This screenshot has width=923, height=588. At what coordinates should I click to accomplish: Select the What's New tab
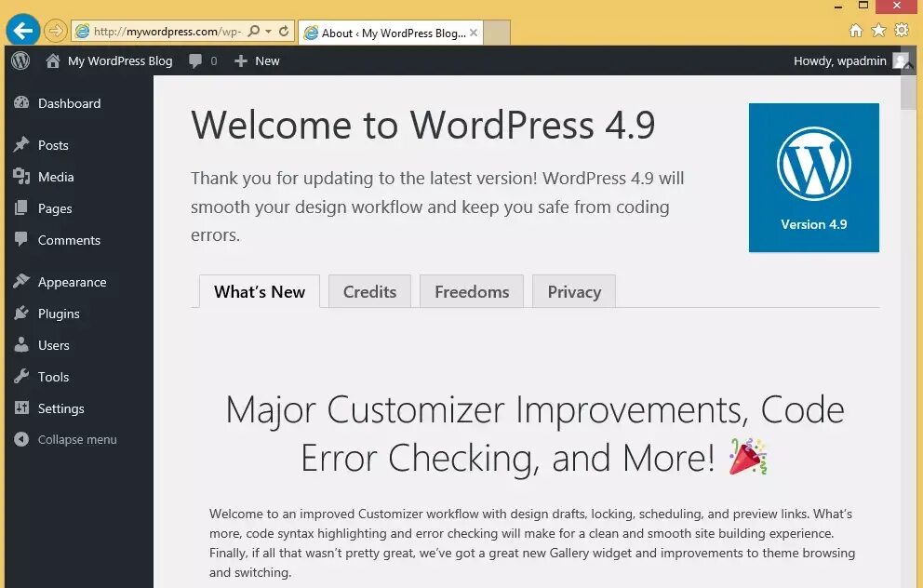point(260,291)
